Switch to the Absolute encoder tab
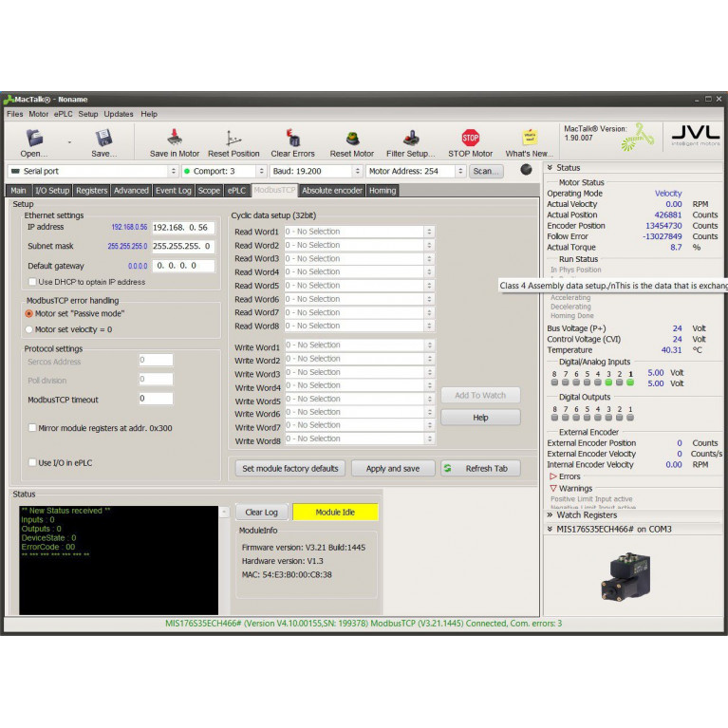This screenshot has width=728, height=728. coord(332,191)
